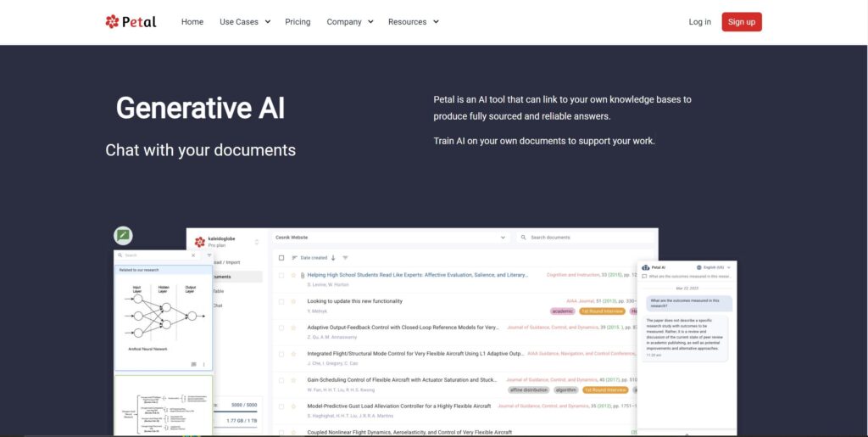This screenshot has width=868, height=437.
Task: Click the Petal logo in the header
Action: point(131,22)
